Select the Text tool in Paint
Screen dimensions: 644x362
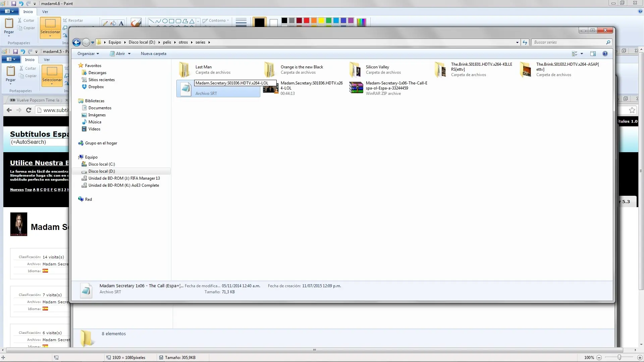pyautogui.click(x=121, y=23)
